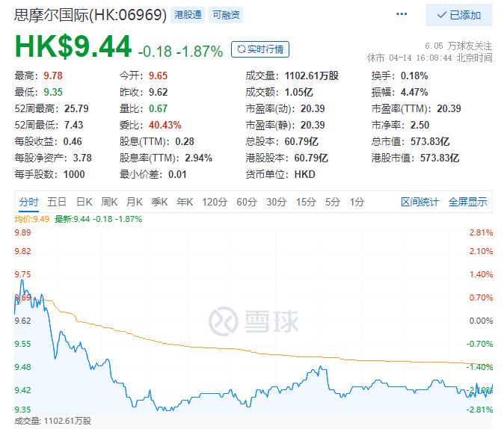Click the 量比 value 0.67

point(158,108)
